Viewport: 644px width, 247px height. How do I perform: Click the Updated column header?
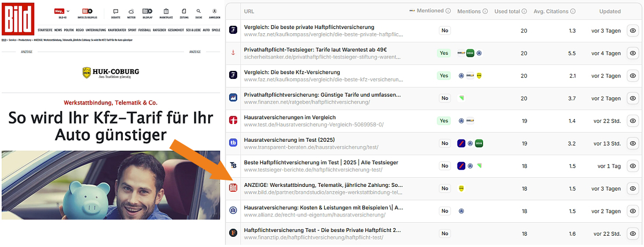click(610, 11)
